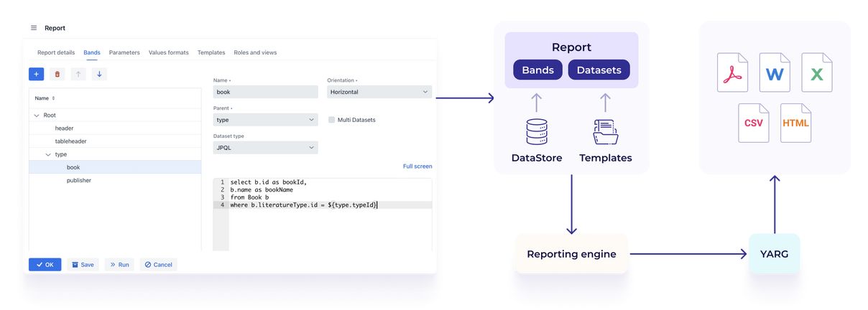Image resolution: width=868 pixels, height=310 pixels.
Task: Click the Bands pill in the diagram
Action: click(537, 70)
